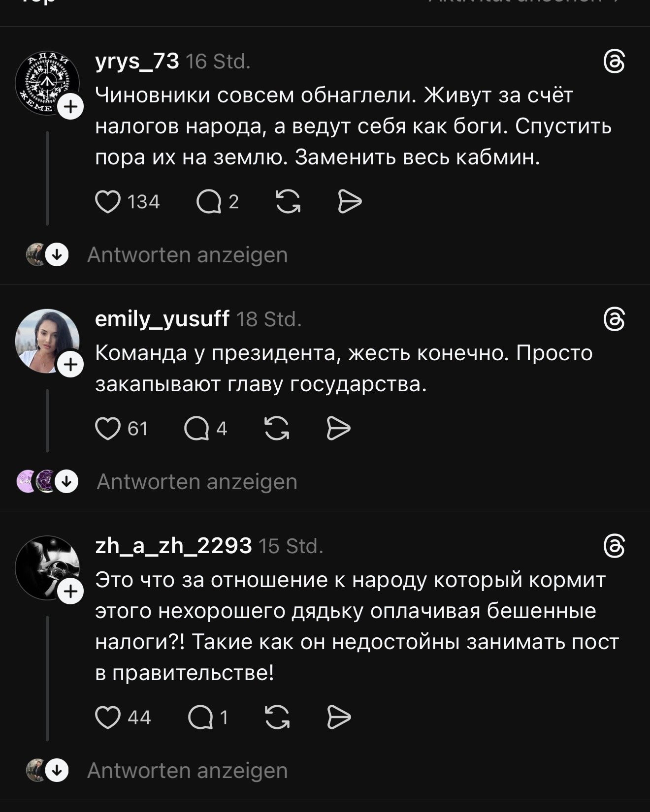Screen dimensions: 650x812
Task: Open the emily_yusuff profile name
Action: coord(162,319)
